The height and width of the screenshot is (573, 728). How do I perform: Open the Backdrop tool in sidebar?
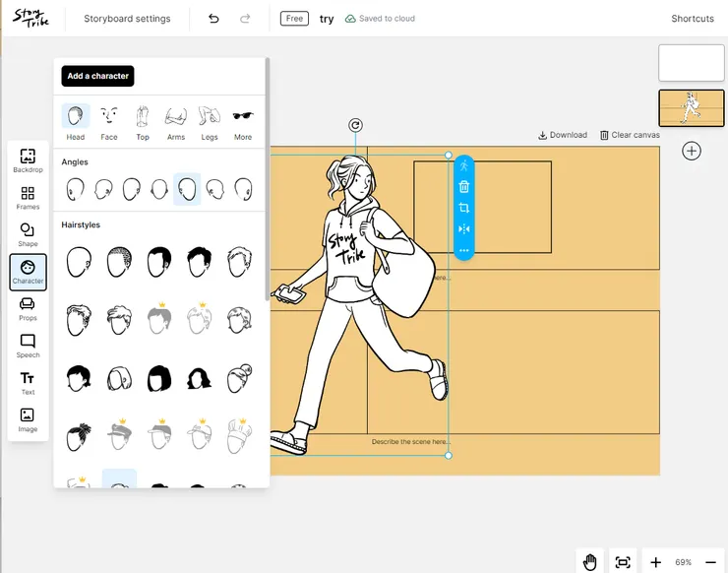28,159
